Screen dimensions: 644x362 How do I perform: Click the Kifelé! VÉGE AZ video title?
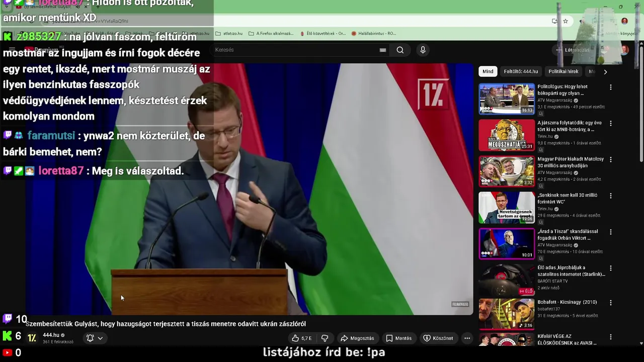pos(567,339)
